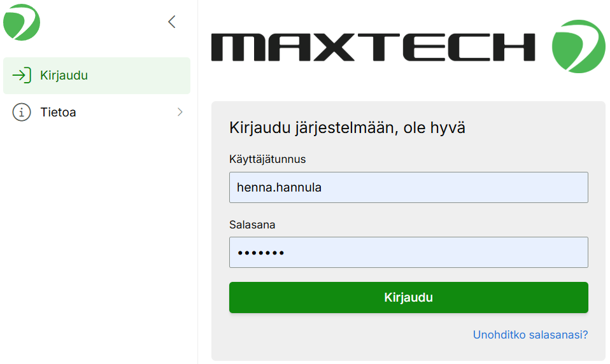Viewport: 610px width, 364px height.
Task: Focus the Salasana password input field
Action: coord(408,253)
